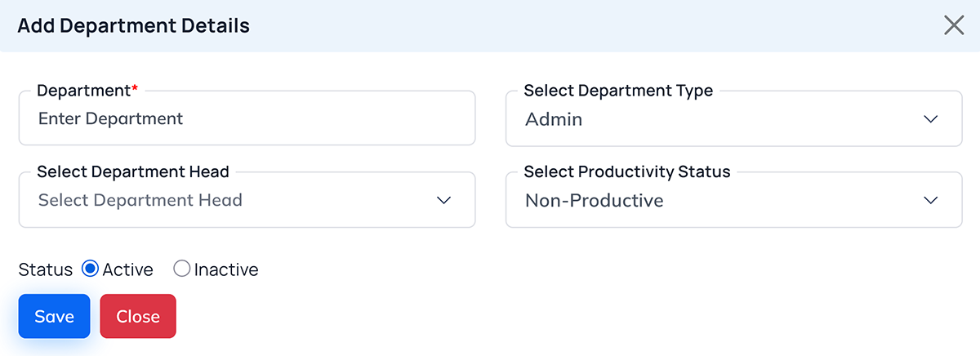Viewport: 980px width, 356px height.
Task: Click the chevron arrow in Department Head field
Action: click(x=443, y=200)
